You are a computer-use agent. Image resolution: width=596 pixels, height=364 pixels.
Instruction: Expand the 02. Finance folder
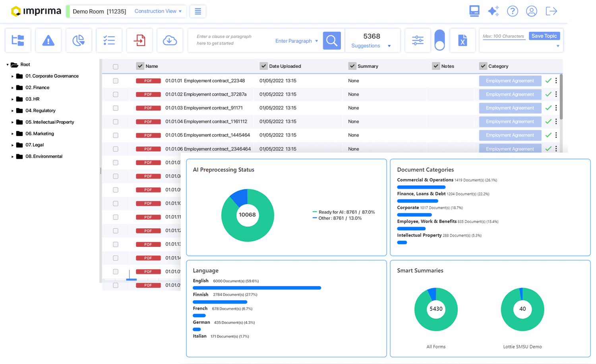click(x=12, y=88)
